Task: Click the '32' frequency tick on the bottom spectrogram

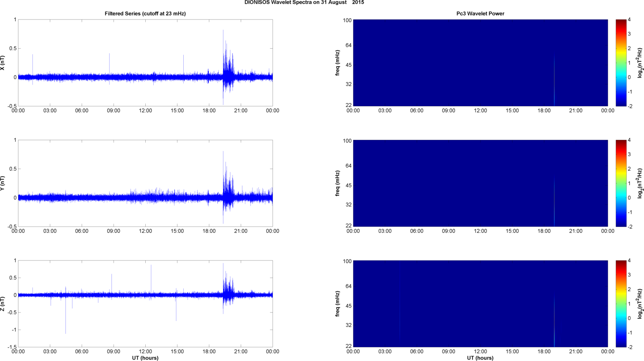Action: [x=349, y=325]
